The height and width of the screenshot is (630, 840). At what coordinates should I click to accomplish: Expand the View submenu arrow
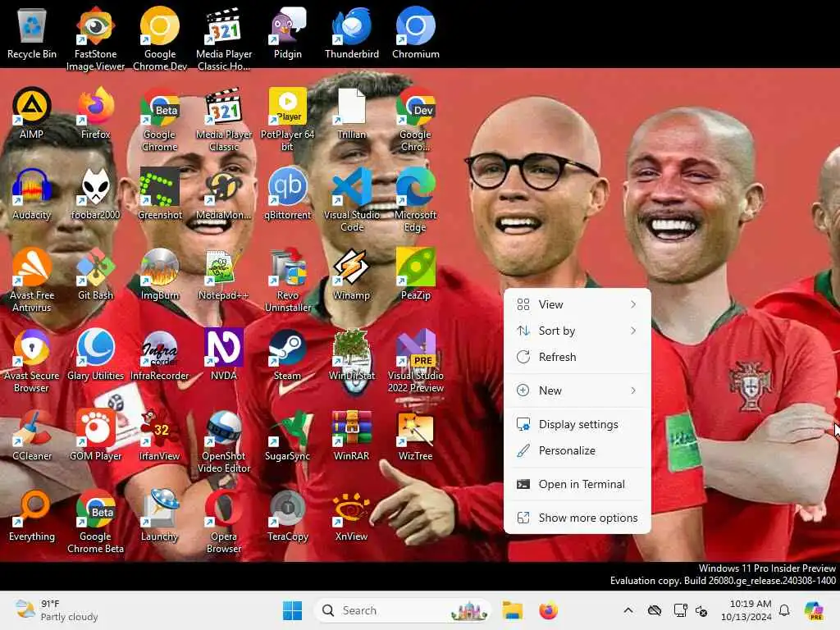[x=633, y=304]
